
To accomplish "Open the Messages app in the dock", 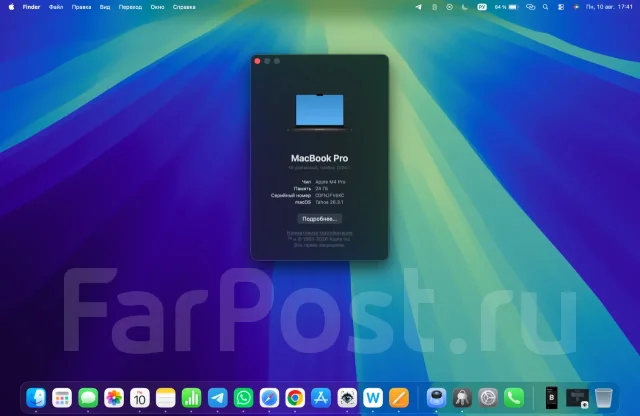I will tap(88, 398).
